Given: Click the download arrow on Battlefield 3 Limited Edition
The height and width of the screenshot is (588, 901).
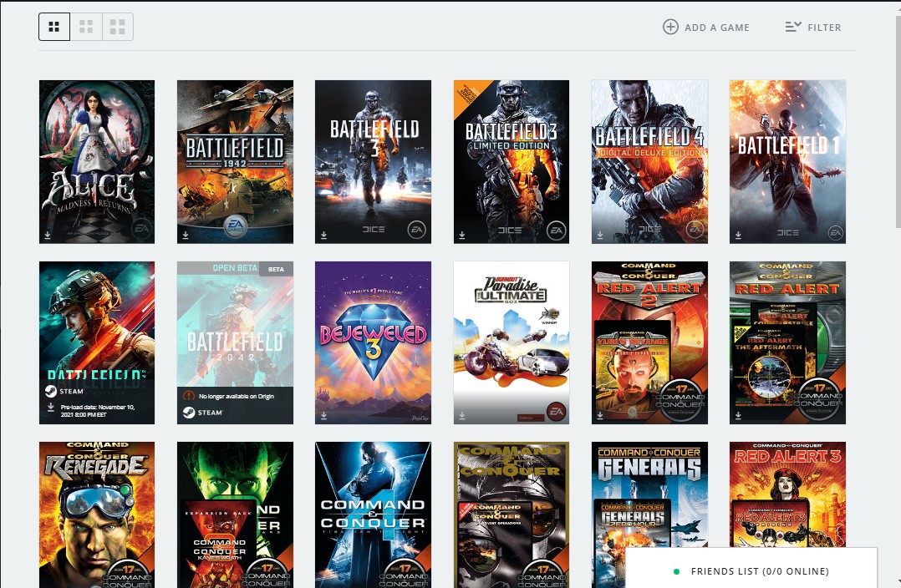Looking at the screenshot, I should (462, 235).
